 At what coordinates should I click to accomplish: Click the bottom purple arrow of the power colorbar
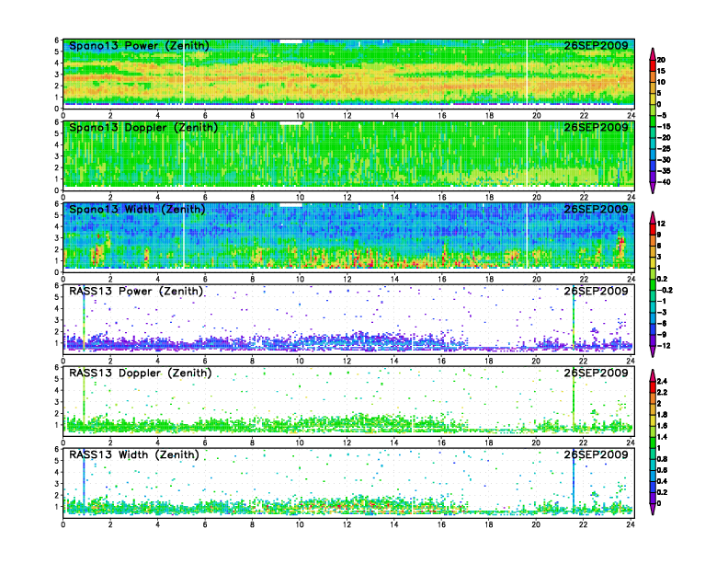[653, 189]
